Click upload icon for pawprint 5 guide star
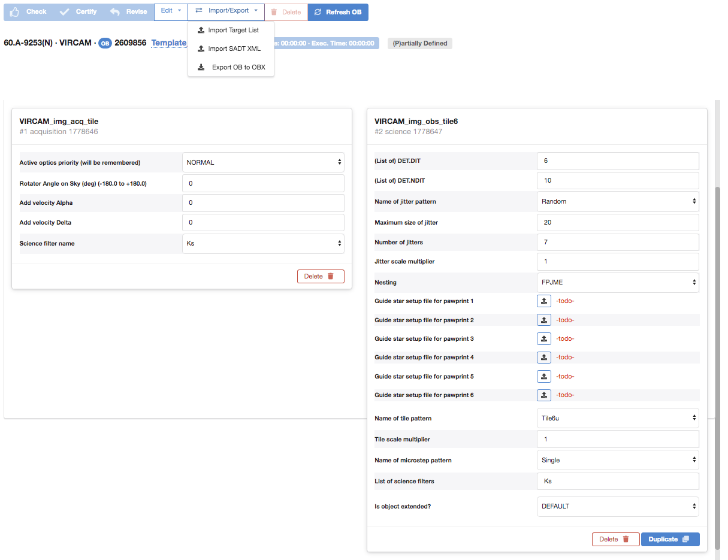The image size is (728, 560). (x=543, y=377)
